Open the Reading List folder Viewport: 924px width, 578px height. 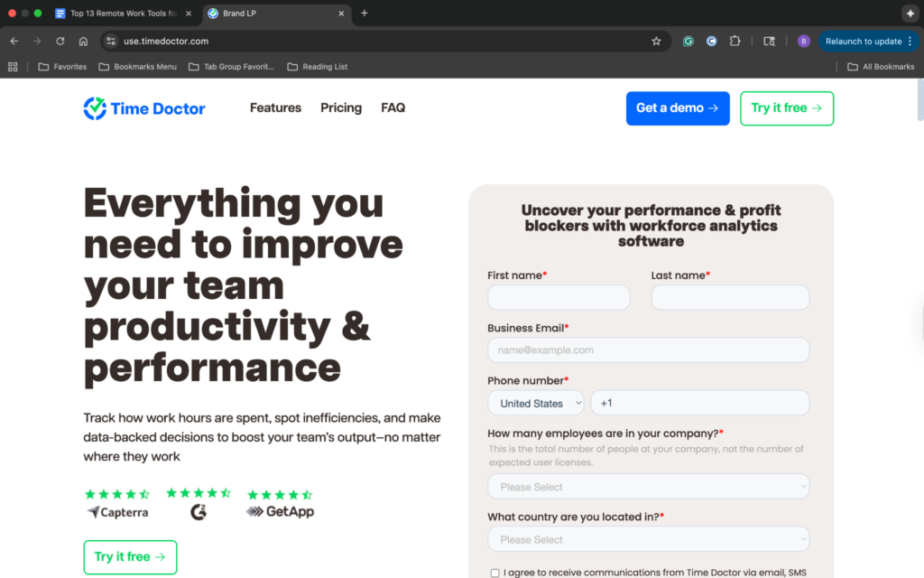pos(318,67)
